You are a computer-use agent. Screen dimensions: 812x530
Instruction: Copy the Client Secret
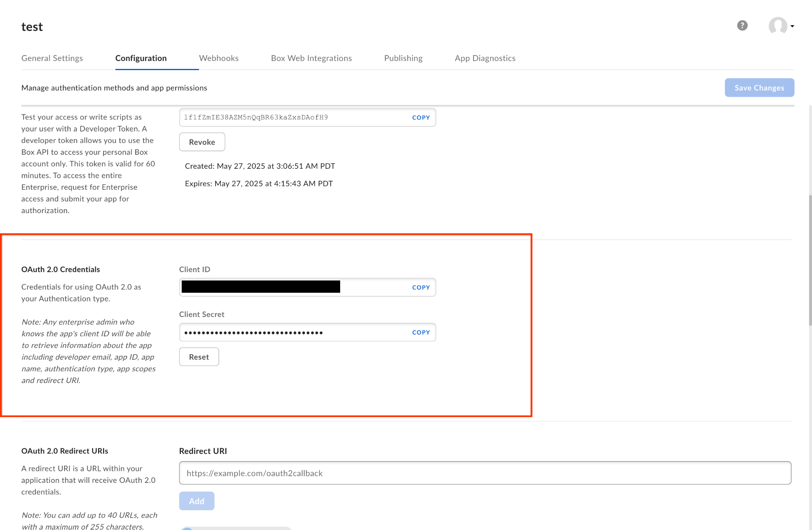click(x=421, y=332)
